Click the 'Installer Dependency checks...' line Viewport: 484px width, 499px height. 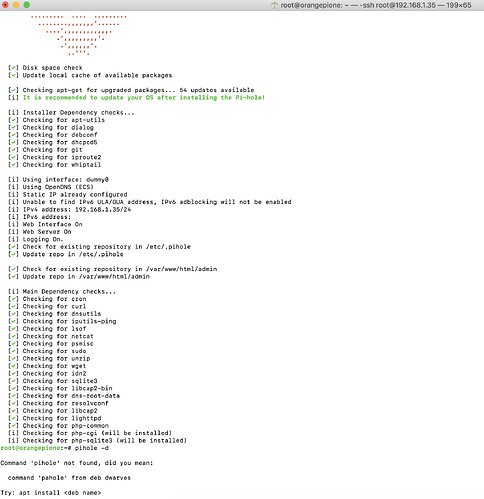71,113
